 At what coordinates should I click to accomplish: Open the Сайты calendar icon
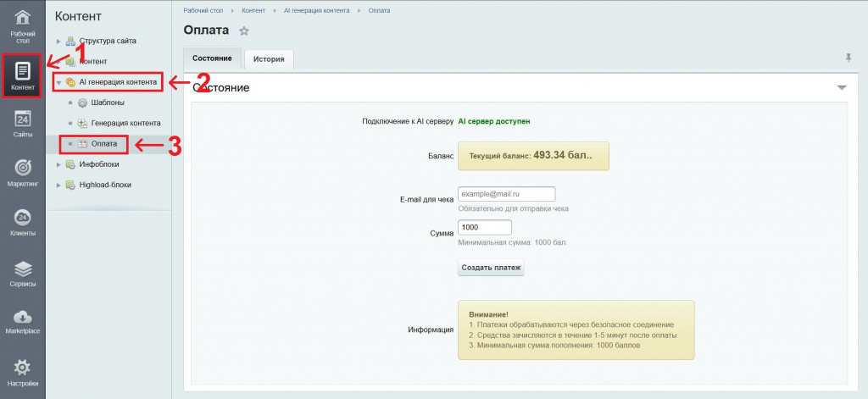click(x=23, y=124)
